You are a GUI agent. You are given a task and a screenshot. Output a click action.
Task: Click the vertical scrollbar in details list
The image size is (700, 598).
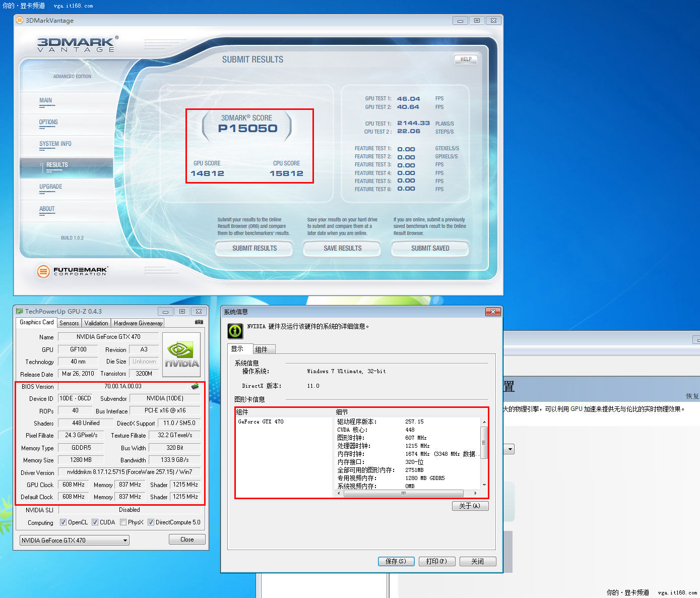(x=484, y=443)
